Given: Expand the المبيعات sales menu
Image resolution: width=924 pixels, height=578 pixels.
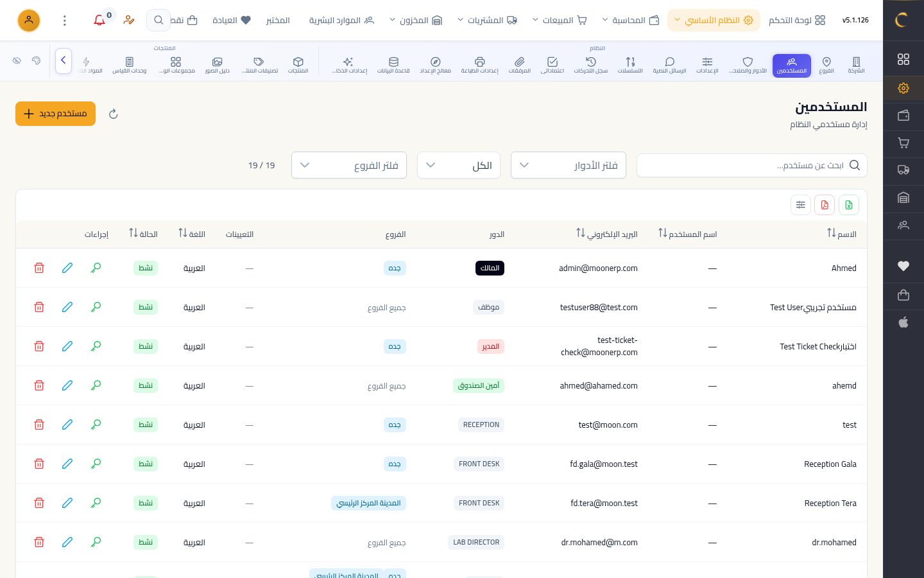Looking at the screenshot, I should [x=560, y=21].
